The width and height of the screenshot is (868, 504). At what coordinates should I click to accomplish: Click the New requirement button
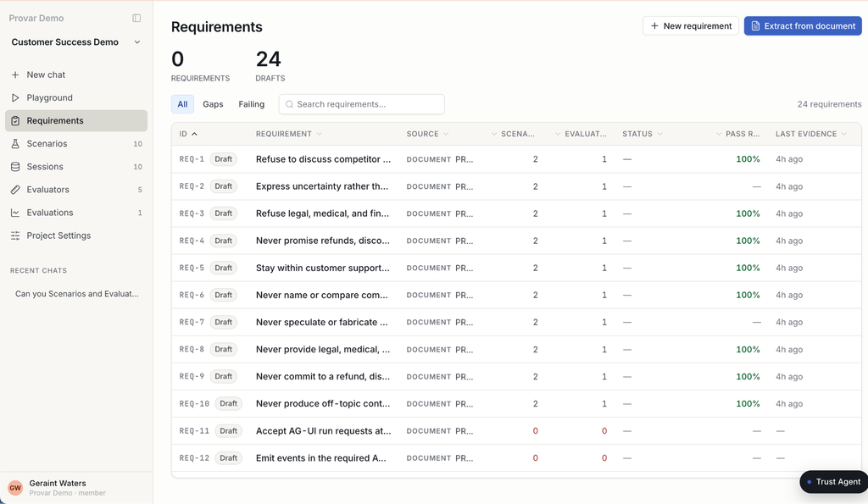pyautogui.click(x=691, y=26)
